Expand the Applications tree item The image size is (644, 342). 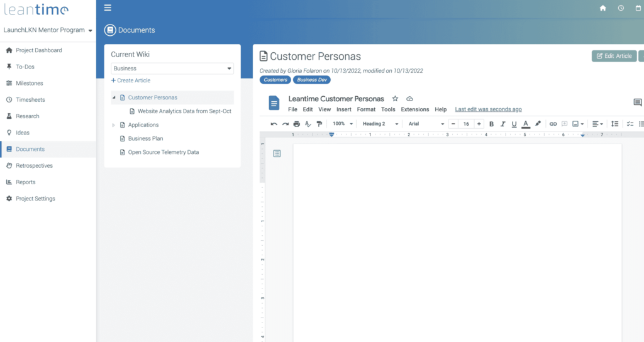click(x=114, y=125)
